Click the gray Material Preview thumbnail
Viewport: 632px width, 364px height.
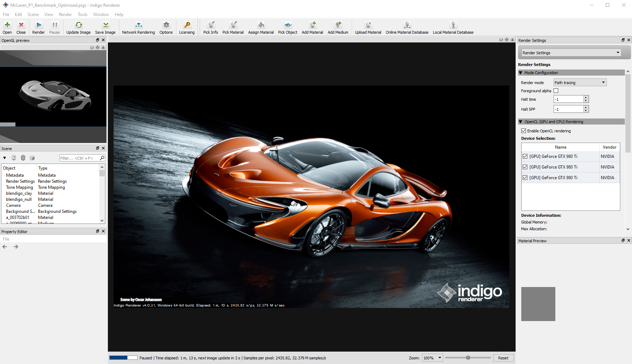(538, 304)
